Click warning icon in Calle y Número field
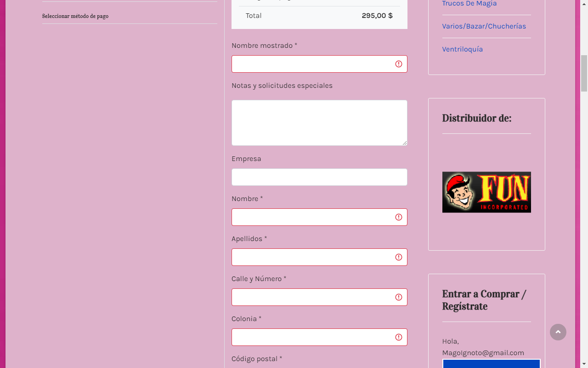 pos(399,297)
